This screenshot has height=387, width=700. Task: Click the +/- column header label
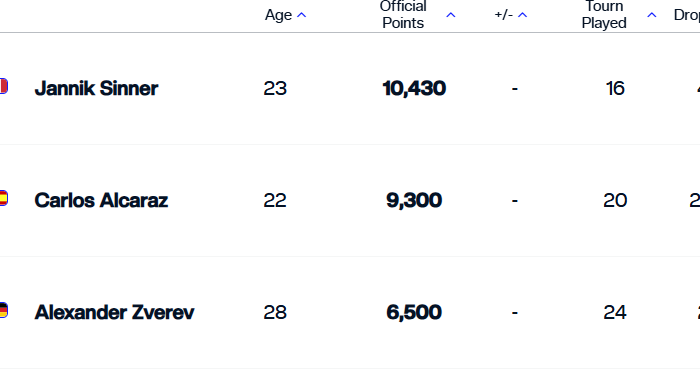[504, 15]
